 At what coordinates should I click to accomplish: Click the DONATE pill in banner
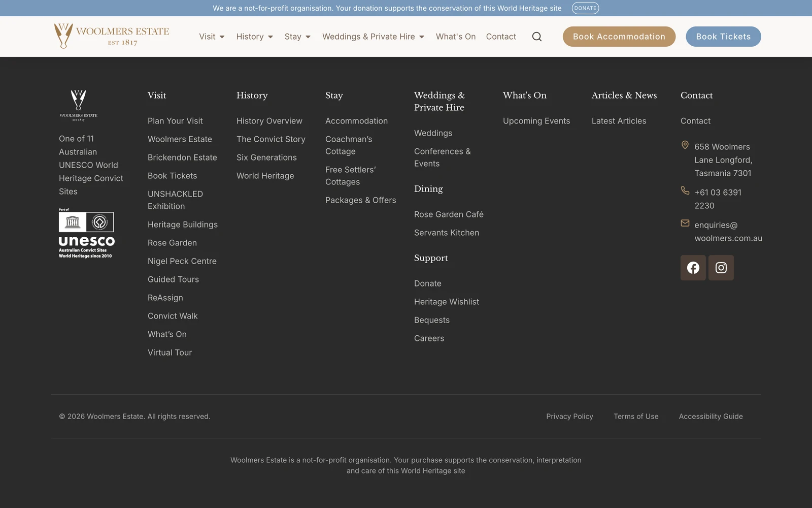tap(585, 8)
